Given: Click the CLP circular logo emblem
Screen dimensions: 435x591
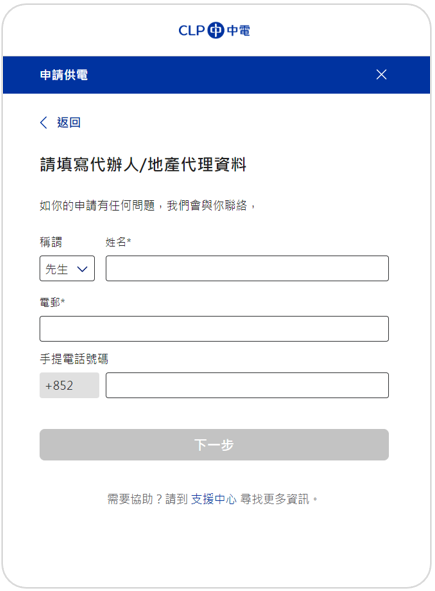Looking at the screenshot, I should tap(216, 30).
